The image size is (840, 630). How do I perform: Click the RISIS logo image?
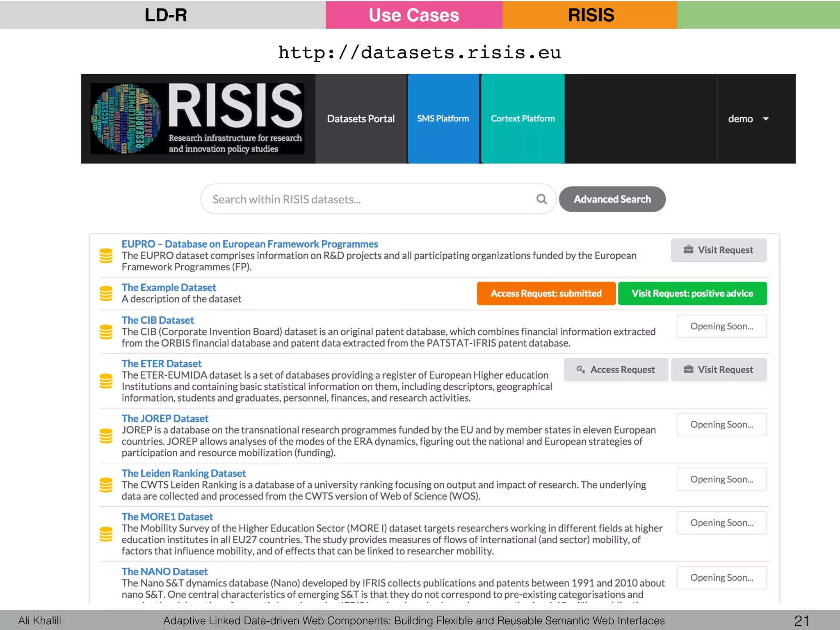[x=197, y=119]
